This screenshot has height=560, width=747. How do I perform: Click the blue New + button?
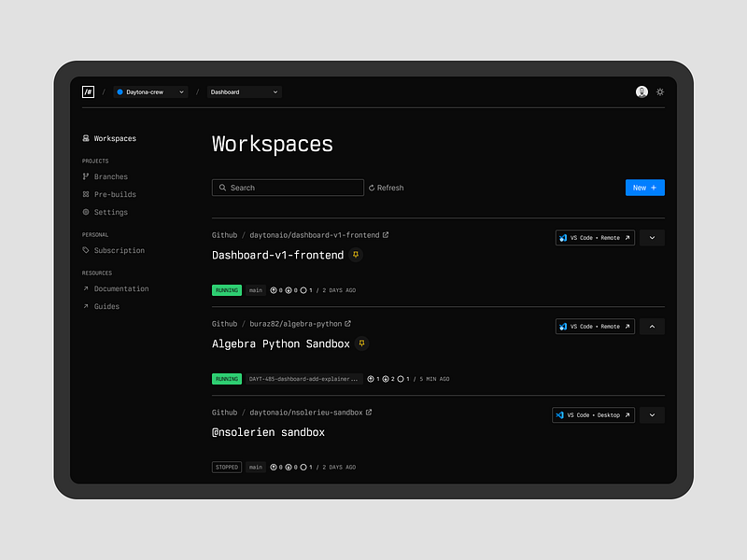(644, 188)
